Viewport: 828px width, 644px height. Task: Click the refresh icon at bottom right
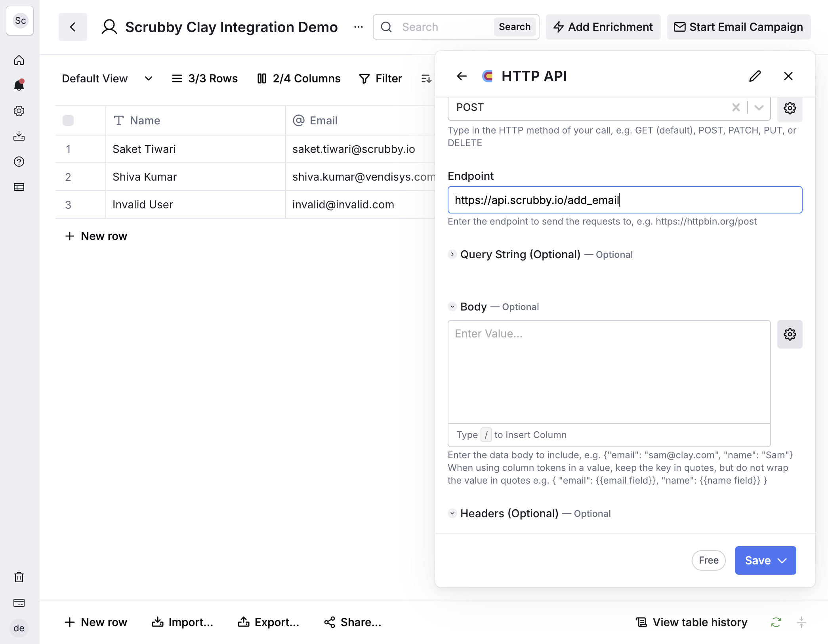coord(776,622)
